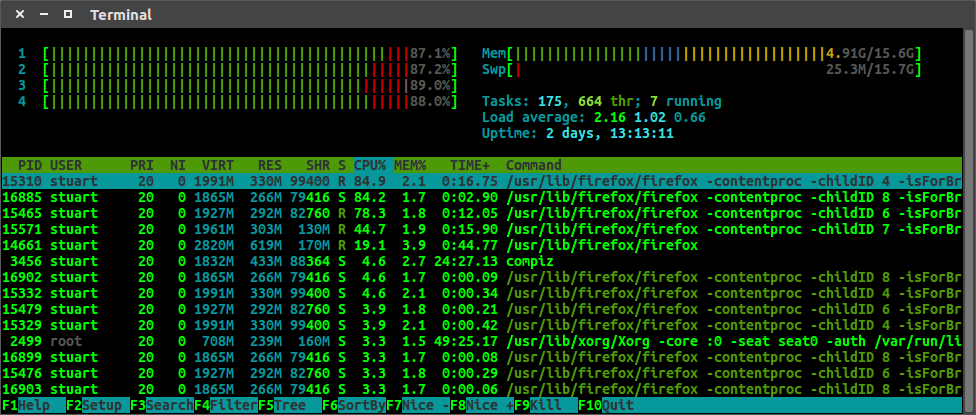Sort by RES column header

tap(270, 166)
